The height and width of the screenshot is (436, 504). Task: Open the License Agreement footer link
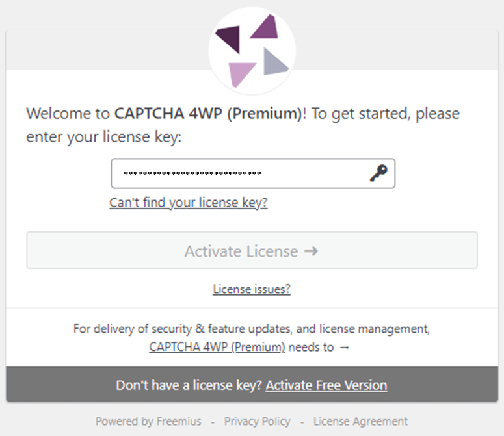(x=360, y=421)
